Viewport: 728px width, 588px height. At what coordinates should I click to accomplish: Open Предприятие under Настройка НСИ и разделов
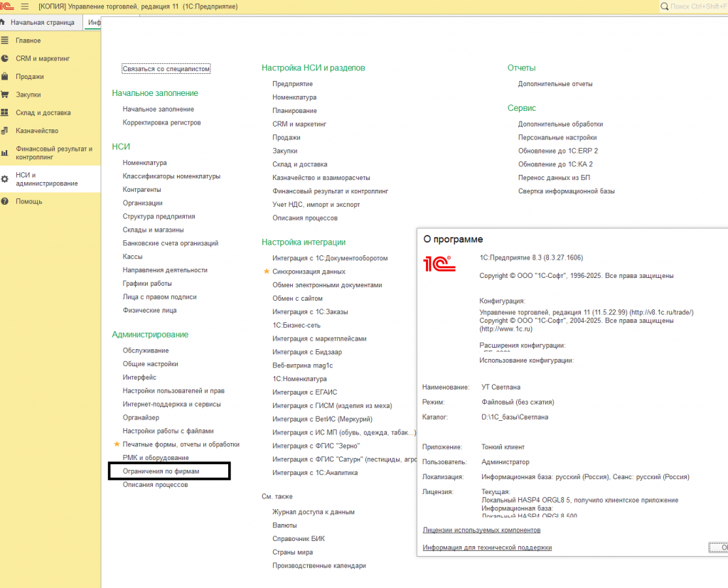[x=292, y=84]
